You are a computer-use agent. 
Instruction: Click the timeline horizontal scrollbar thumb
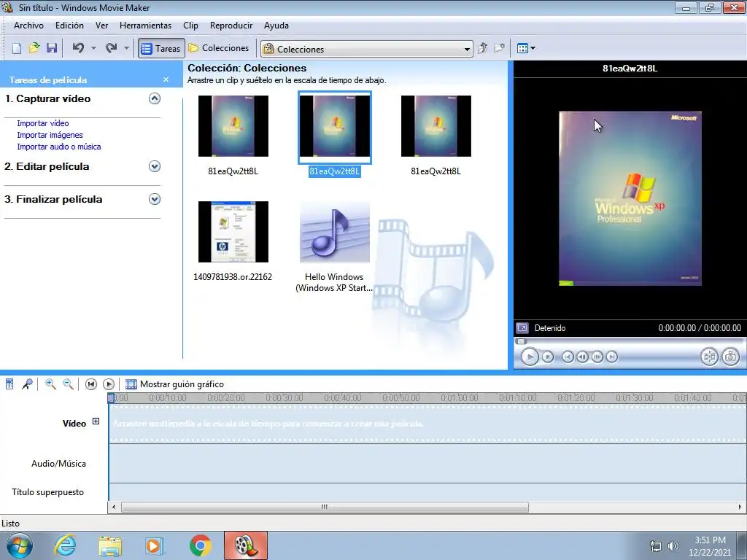pos(325,507)
